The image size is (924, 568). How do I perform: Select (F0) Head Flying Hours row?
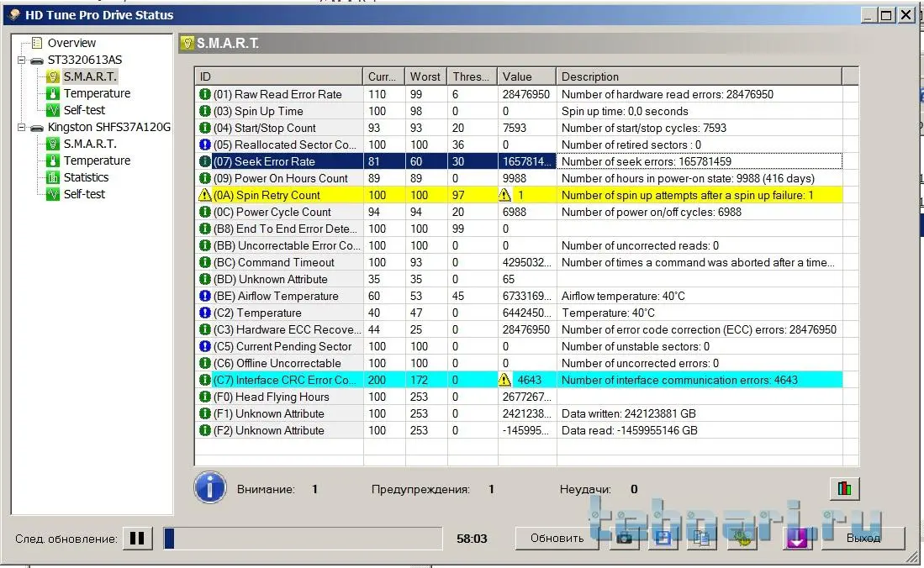519,397
